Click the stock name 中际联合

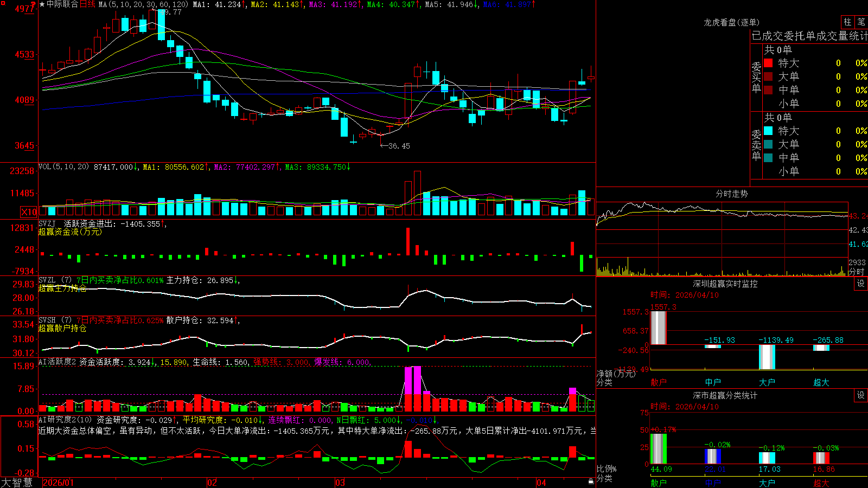coord(62,4)
